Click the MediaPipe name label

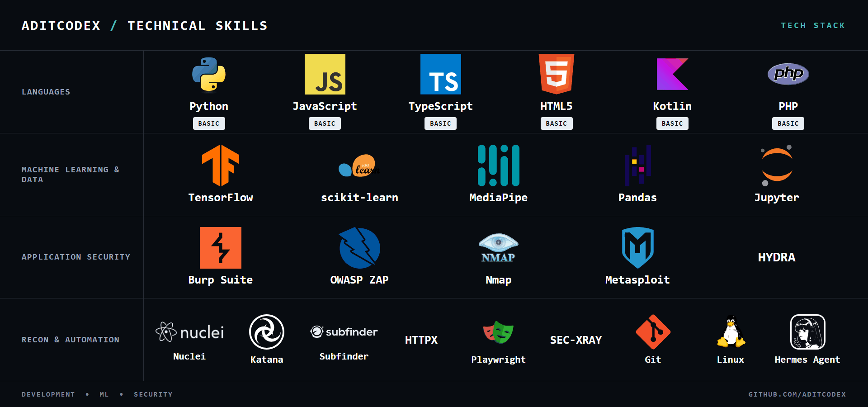pyautogui.click(x=499, y=198)
